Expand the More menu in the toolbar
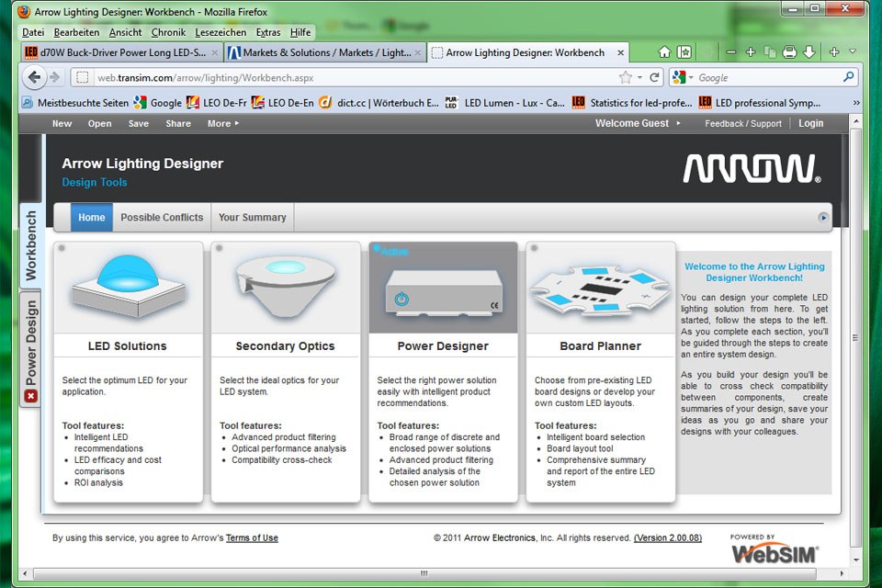 pos(219,123)
